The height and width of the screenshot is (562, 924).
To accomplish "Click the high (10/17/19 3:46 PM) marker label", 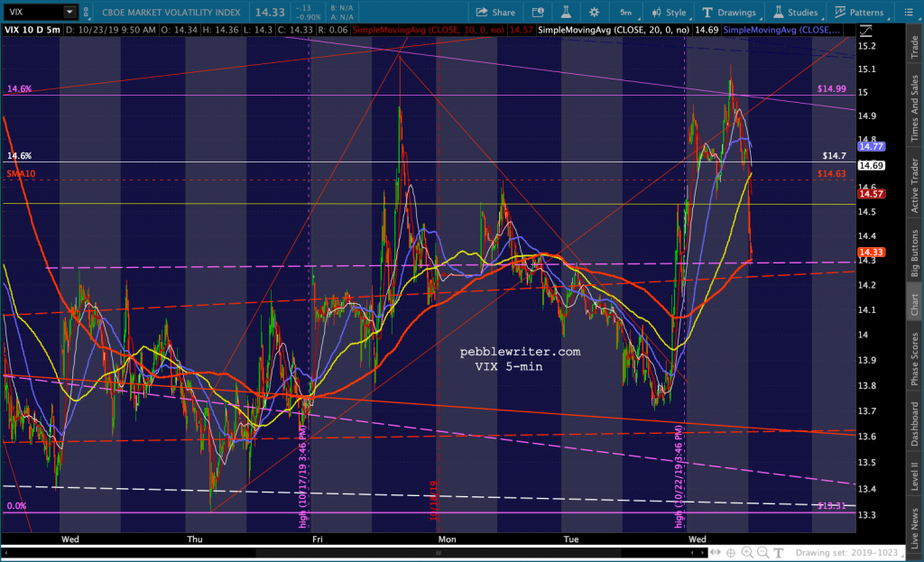I will [x=303, y=476].
